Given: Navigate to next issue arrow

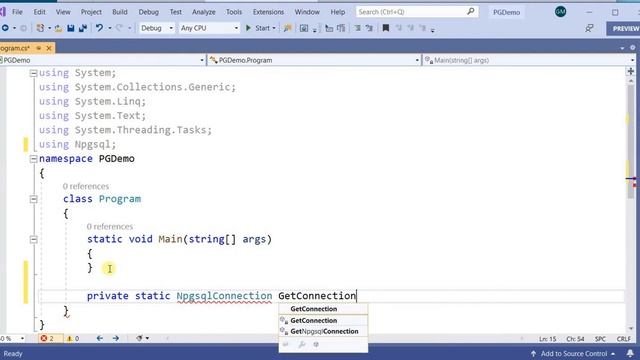Looking at the screenshot, I should (x=116, y=338).
